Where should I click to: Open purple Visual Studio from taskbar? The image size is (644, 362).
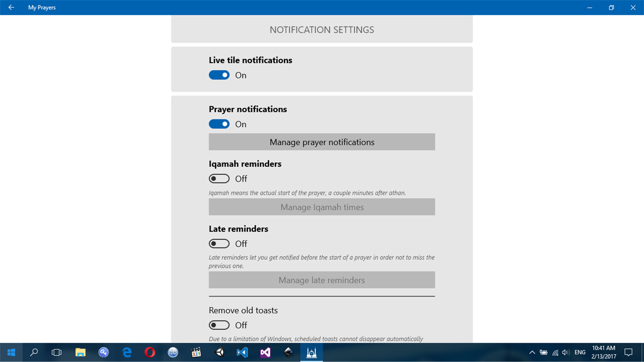coord(265,352)
